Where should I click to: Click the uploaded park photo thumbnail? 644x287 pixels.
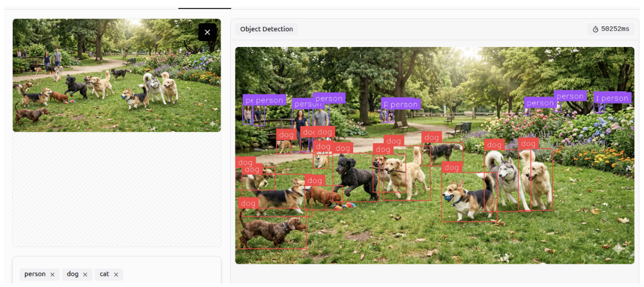click(x=117, y=75)
